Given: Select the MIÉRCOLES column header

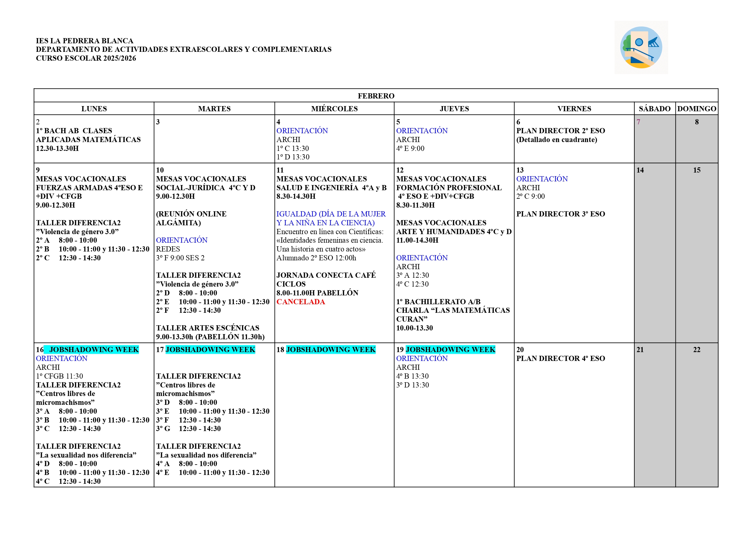Looking at the screenshot, I should [334, 109].
